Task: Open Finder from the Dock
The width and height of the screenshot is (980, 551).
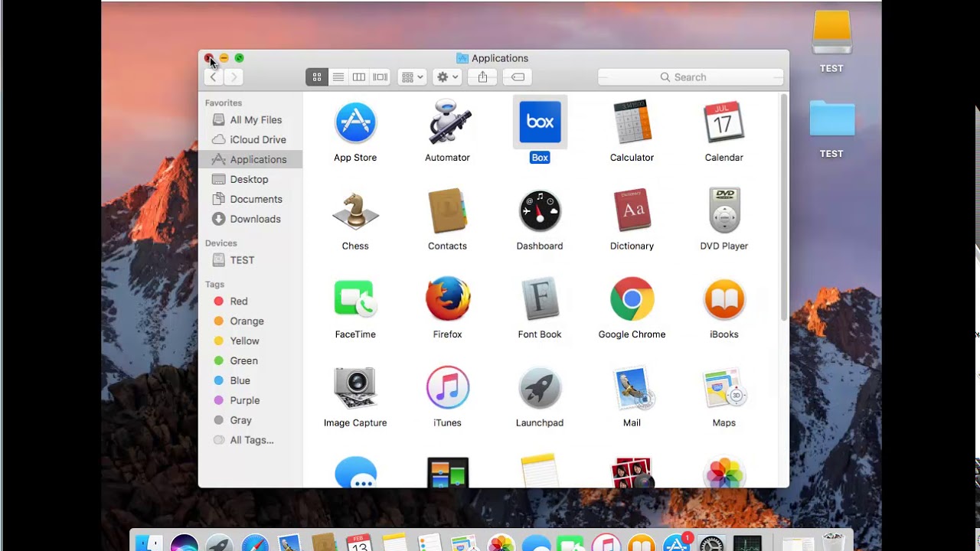Action: 149,543
